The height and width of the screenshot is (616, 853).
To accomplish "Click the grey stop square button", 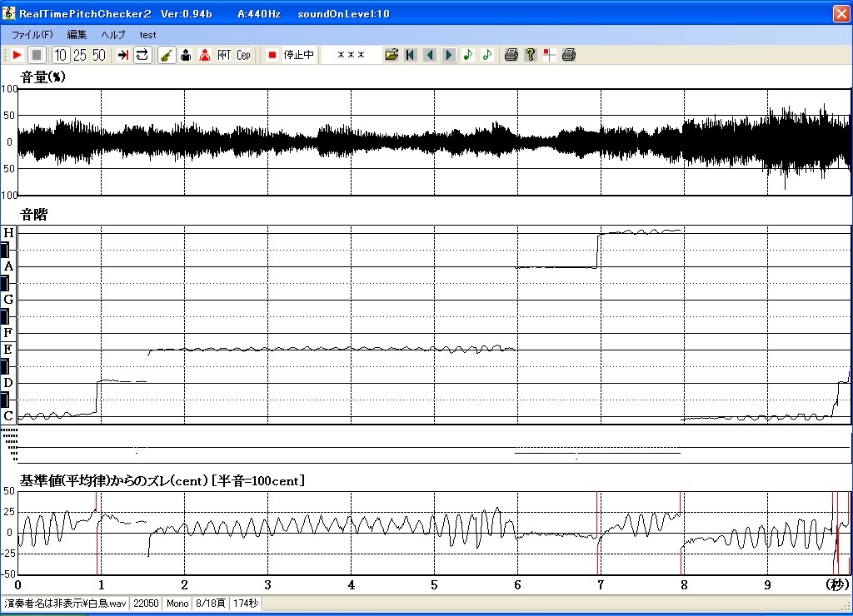I will pos(37,55).
